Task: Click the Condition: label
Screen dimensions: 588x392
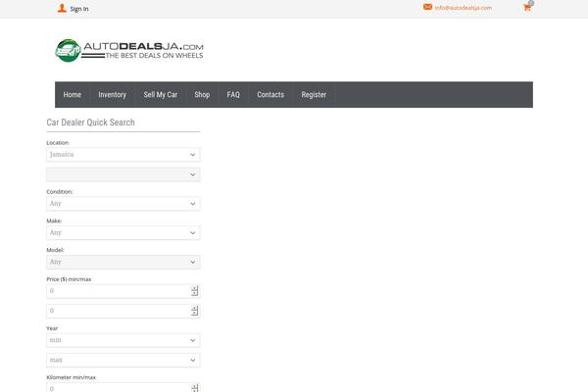Action: tap(60, 192)
